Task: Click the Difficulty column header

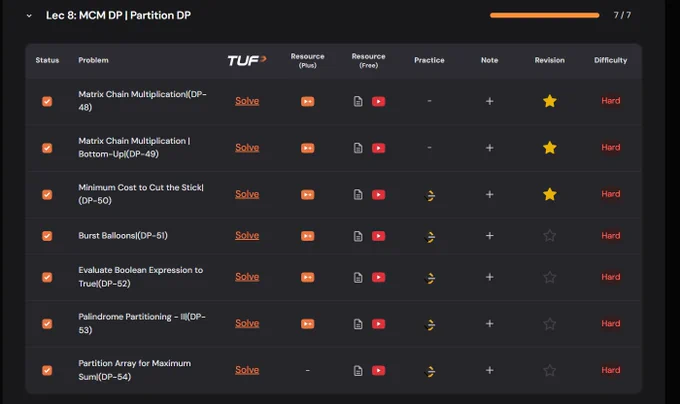Action: [610, 60]
